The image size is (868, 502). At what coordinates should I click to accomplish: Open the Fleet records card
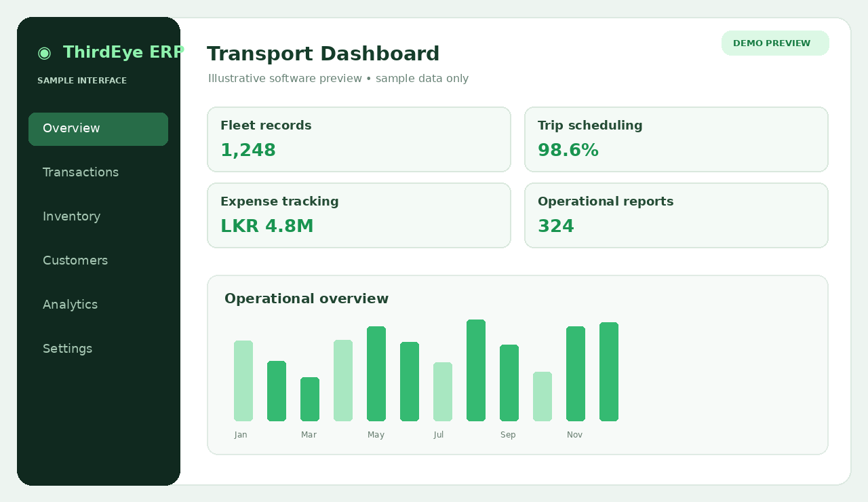point(359,139)
